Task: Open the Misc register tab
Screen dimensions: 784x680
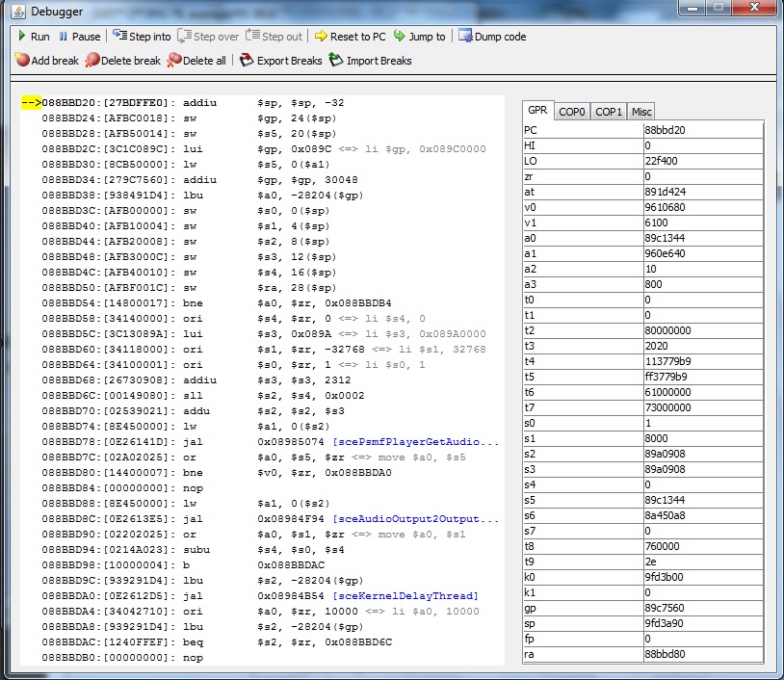Action: click(x=642, y=112)
